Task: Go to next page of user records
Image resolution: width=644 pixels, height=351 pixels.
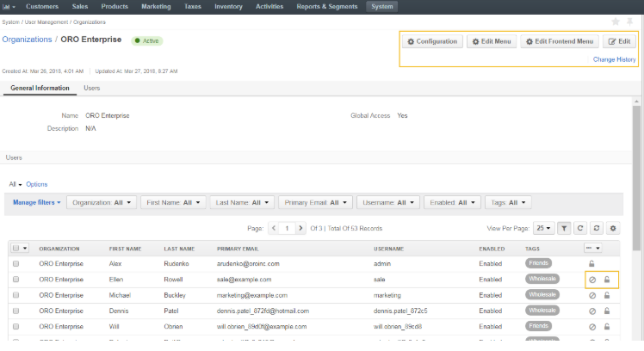Action: [313, 228]
